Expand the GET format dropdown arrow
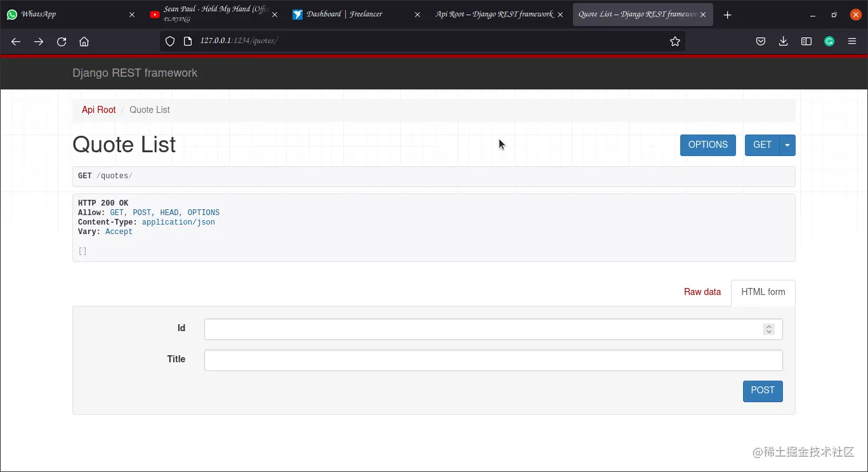 [787, 145]
